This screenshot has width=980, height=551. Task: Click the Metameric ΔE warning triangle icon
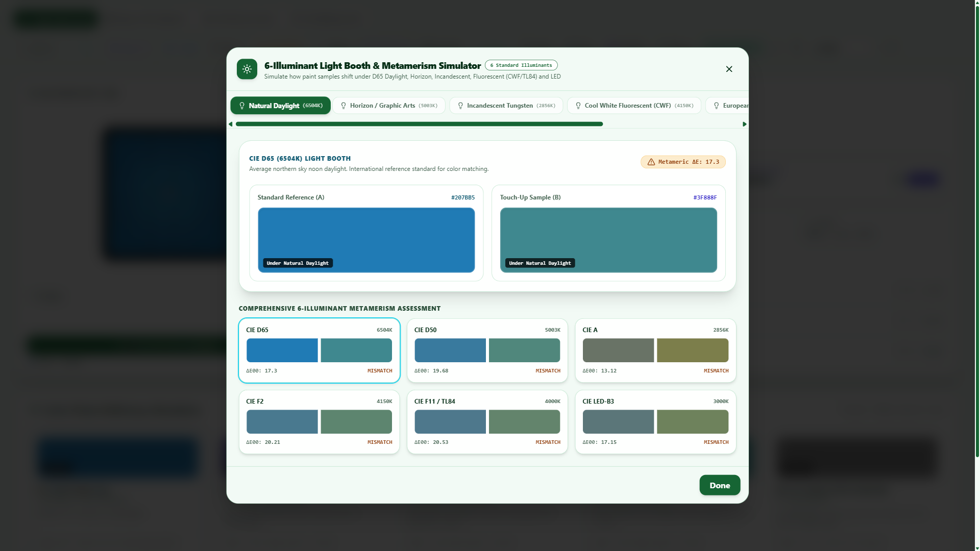pos(651,162)
